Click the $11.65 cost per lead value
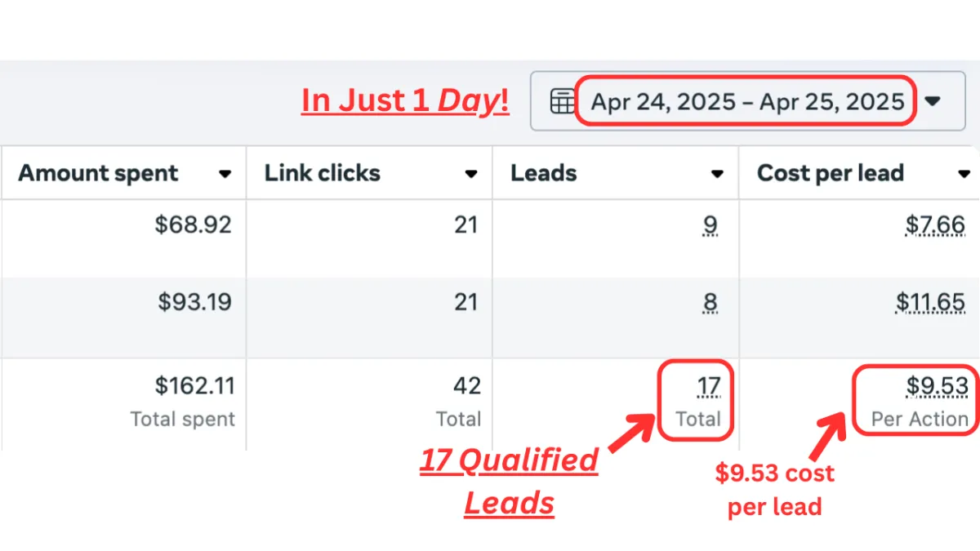Screen dimensions: 980x551 (930, 303)
